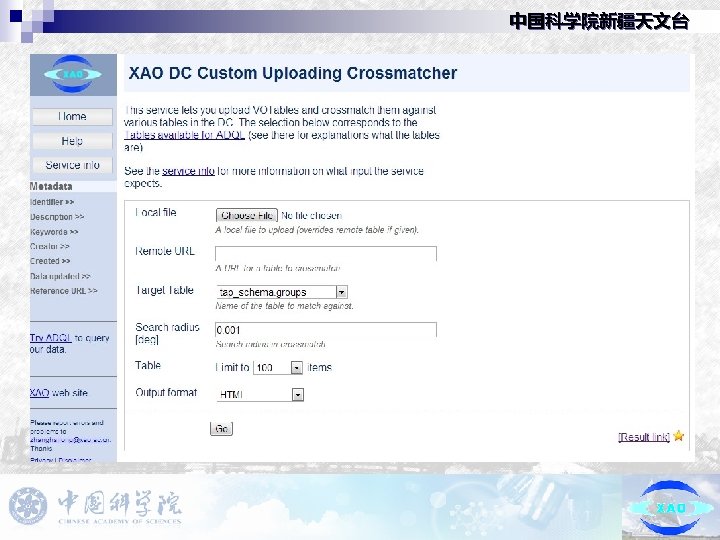The width and height of the screenshot is (720, 540).
Task: Open the Target Table dropdown
Action: (x=282, y=292)
